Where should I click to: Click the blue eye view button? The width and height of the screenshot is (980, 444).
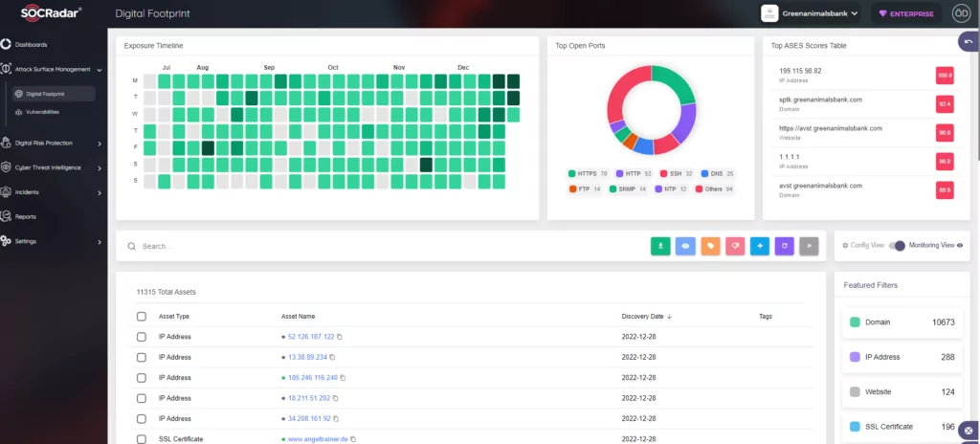coord(685,246)
